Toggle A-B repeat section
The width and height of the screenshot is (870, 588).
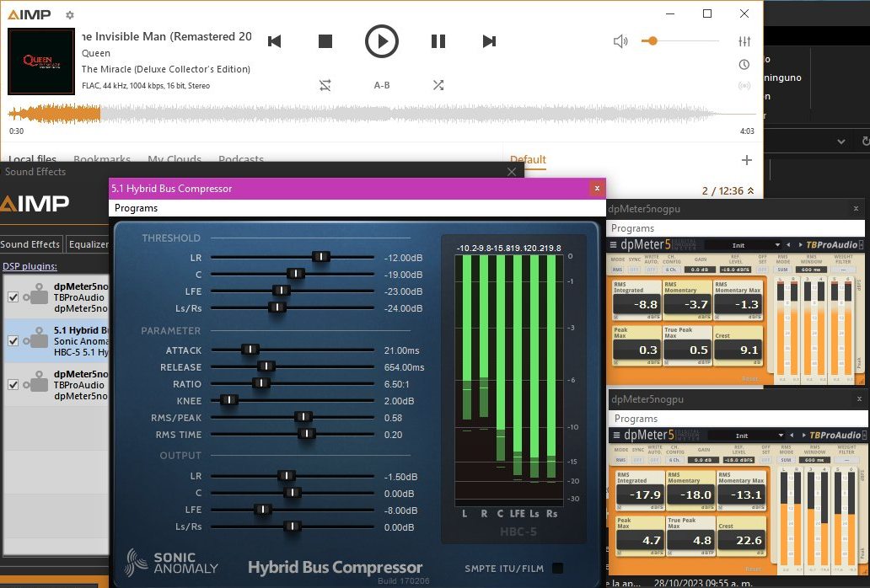(382, 85)
